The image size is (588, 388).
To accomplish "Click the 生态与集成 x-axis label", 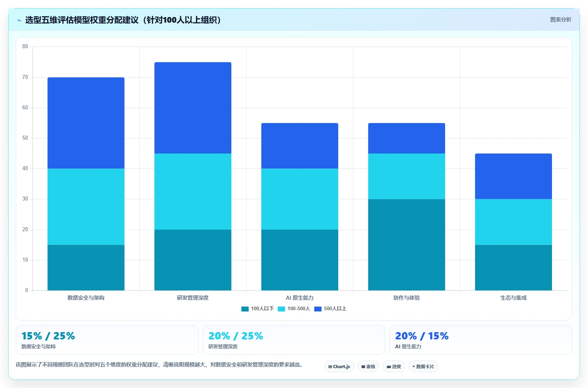I will [513, 298].
